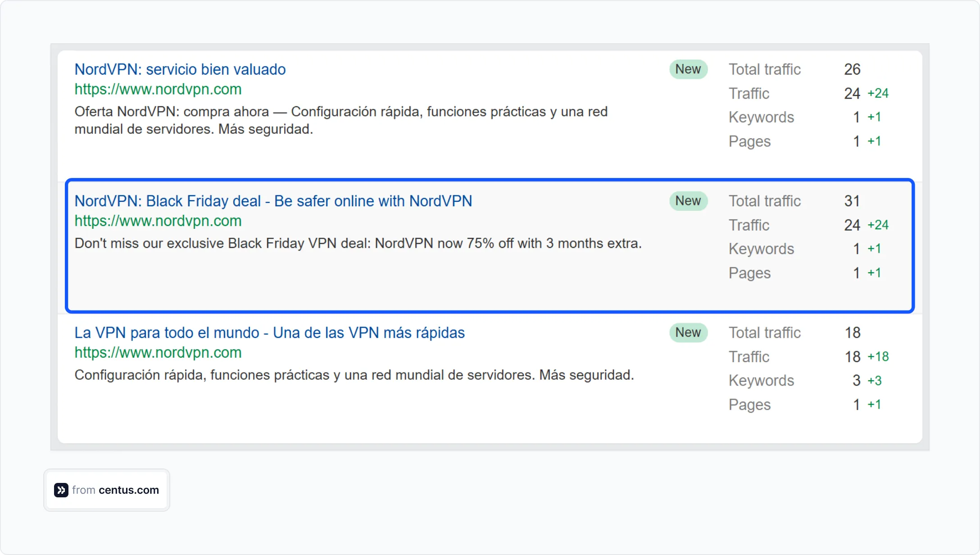Open 'La VPN para todo el mundo' result
980x555 pixels.
(269, 332)
